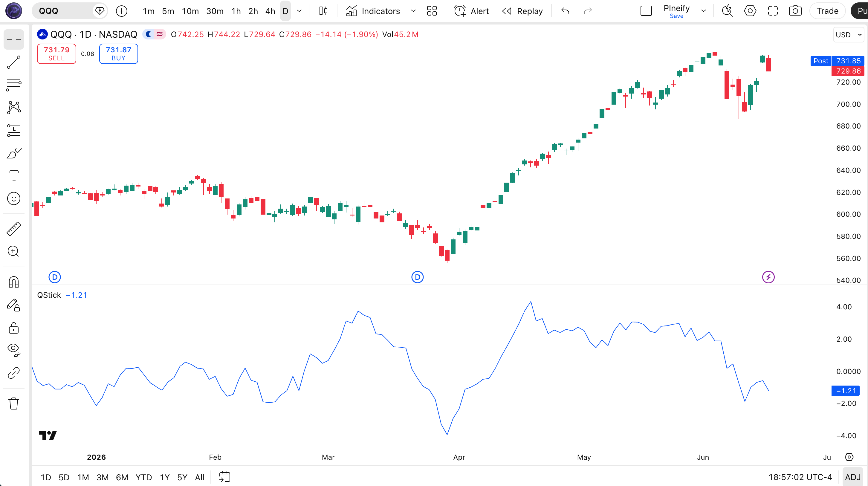The width and height of the screenshot is (868, 486).
Task: Open the axis settings gear icon
Action: pyautogui.click(x=849, y=457)
